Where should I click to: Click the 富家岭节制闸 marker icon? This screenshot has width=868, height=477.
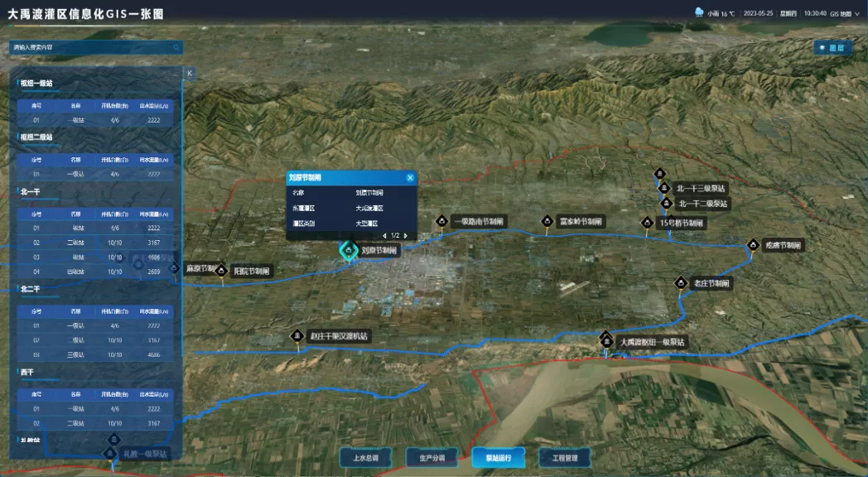547,221
